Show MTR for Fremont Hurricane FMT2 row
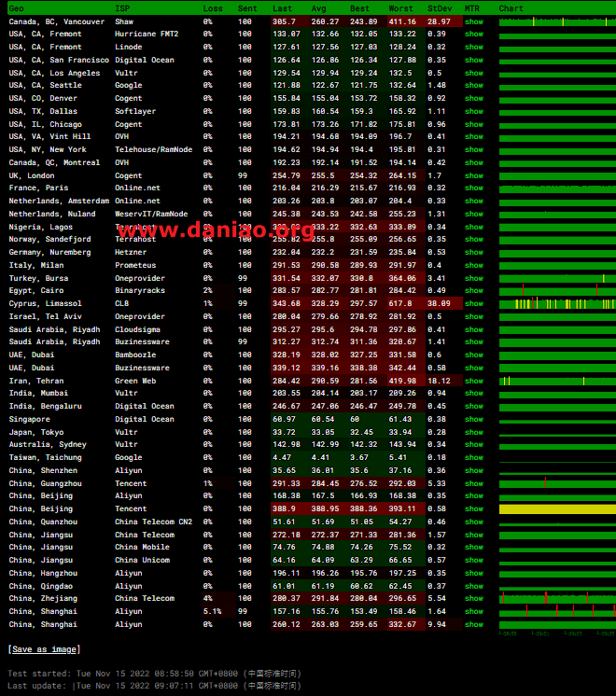616x696 pixels. click(474, 34)
